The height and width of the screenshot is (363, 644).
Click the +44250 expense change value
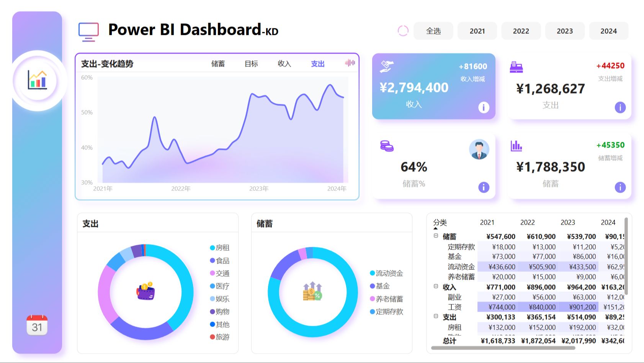(x=610, y=66)
